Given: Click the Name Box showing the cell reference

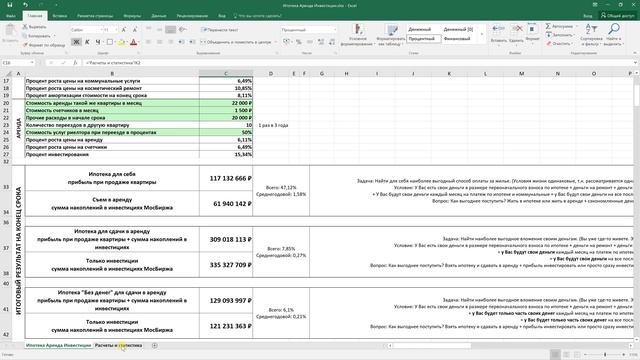Looking at the screenshot, I should click(18, 63).
